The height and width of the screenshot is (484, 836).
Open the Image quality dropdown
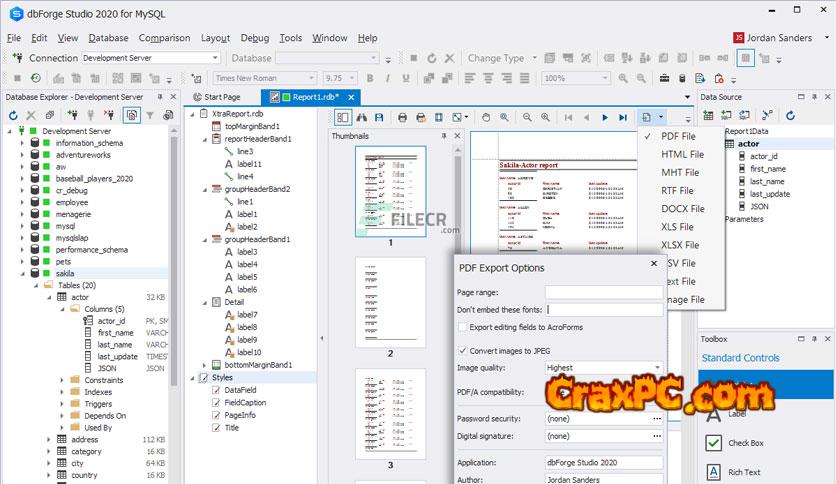click(656, 368)
